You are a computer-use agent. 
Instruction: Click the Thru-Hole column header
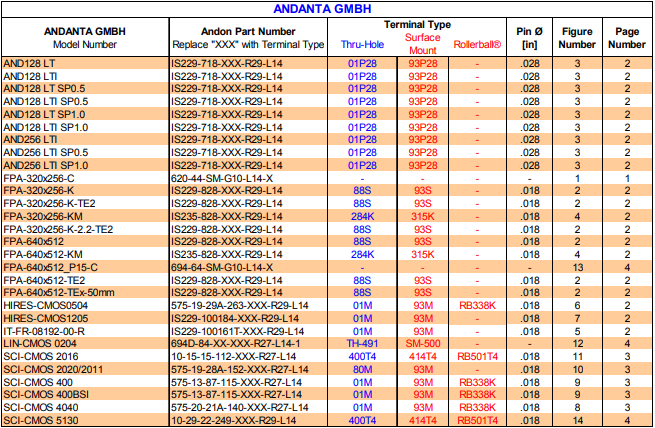click(361, 44)
